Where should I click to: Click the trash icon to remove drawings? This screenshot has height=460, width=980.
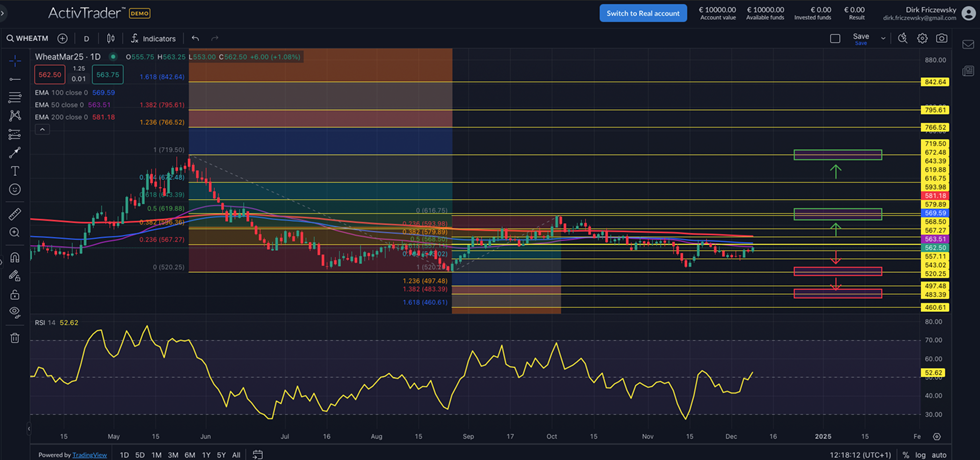(x=15, y=338)
